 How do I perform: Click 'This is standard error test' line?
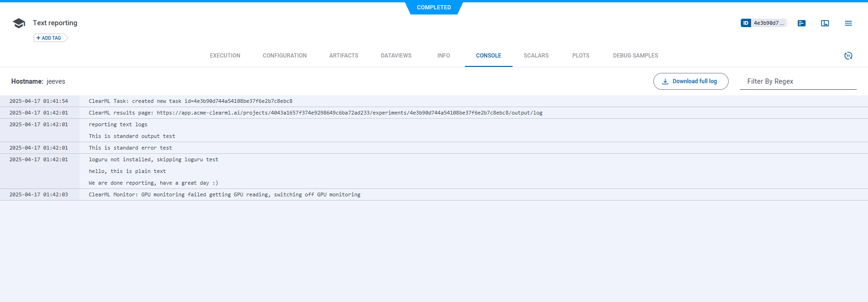(x=130, y=148)
